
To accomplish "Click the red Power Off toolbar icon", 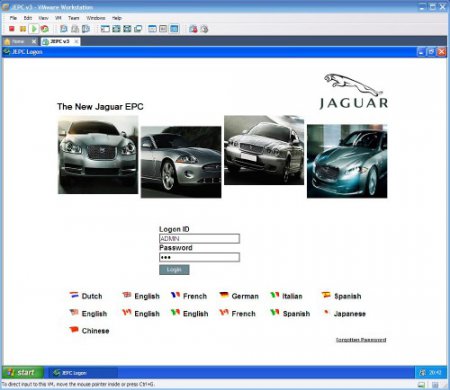I will (12, 29).
